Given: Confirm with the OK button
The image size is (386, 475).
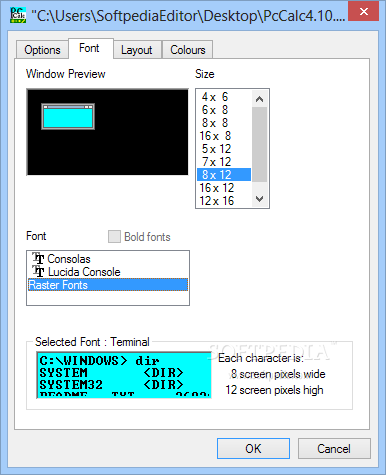Looking at the screenshot, I should pyautogui.click(x=253, y=448).
